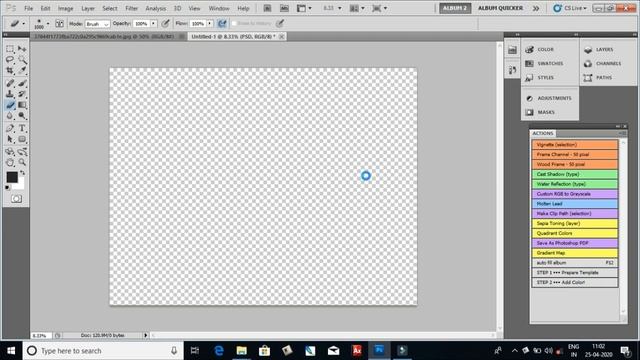Screen dimensions: 640x360
Task: Toggle tablet pressure for size
Action: point(280,24)
